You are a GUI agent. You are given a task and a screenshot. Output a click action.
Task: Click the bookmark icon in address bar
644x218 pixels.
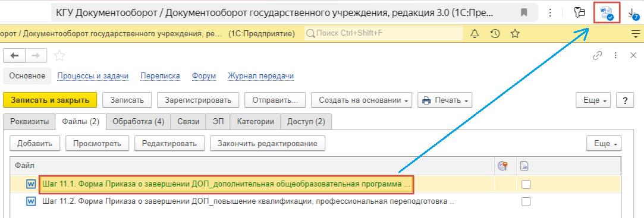coord(524,12)
